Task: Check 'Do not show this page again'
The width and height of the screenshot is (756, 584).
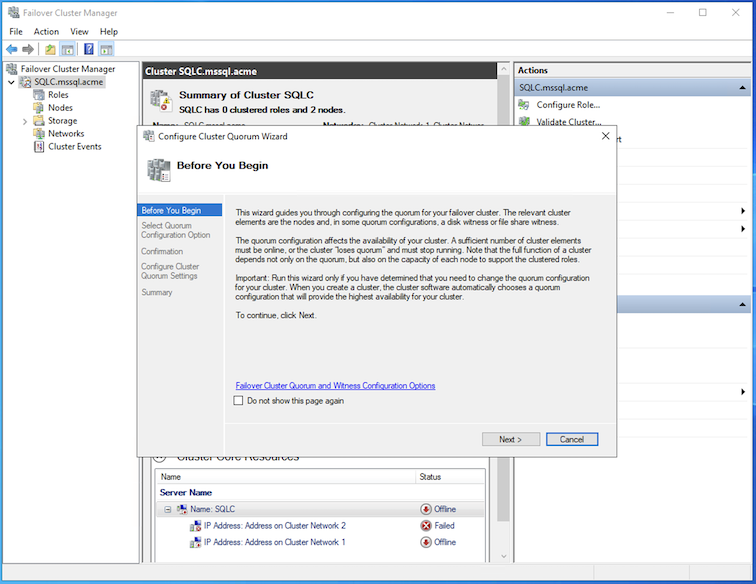Action: (x=238, y=401)
